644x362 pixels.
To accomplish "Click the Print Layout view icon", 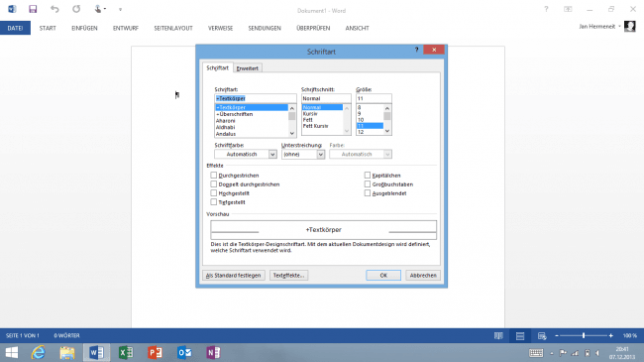I will (x=520, y=335).
